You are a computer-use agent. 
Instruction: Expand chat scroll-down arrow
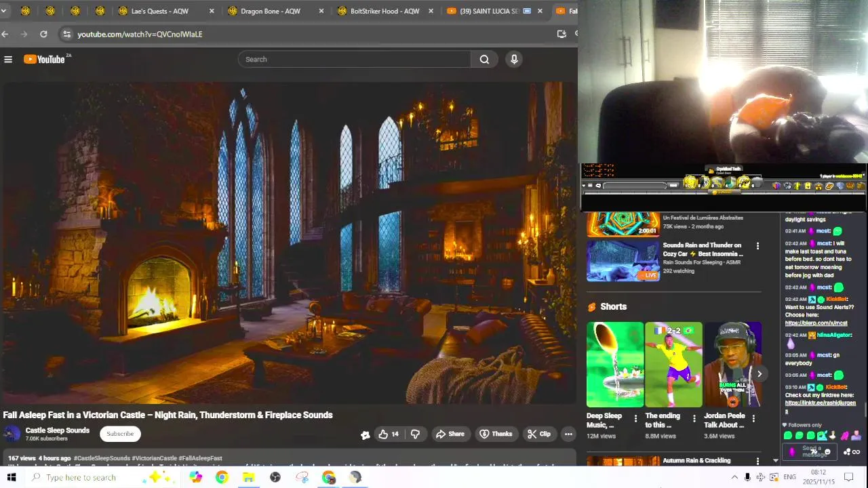[x=776, y=461]
